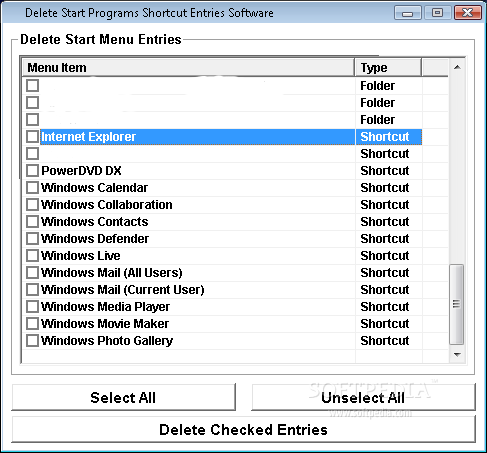
Task: Click Shortcut type cell of PowerDVD DX
Action: pyautogui.click(x=385, y=171)
